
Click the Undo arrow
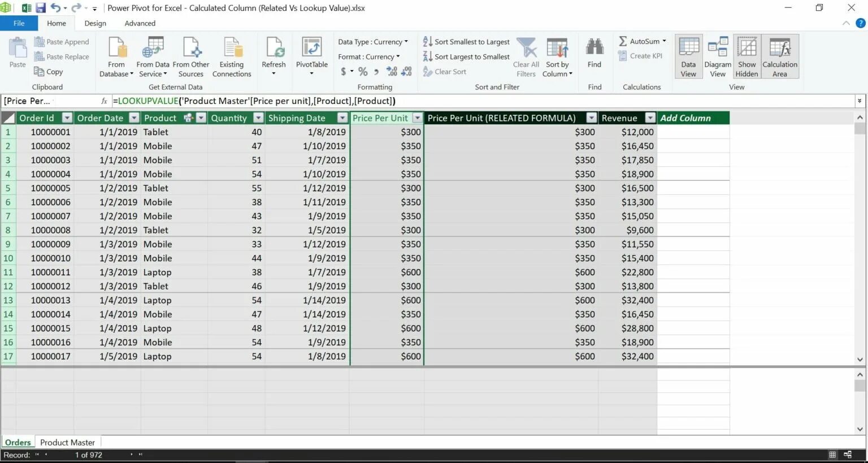[55, 8]
